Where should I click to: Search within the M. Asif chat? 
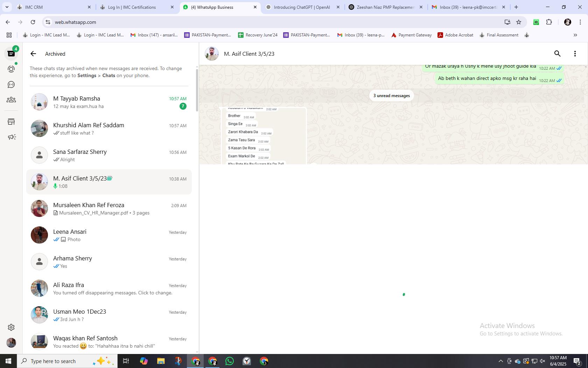point(558,54)
